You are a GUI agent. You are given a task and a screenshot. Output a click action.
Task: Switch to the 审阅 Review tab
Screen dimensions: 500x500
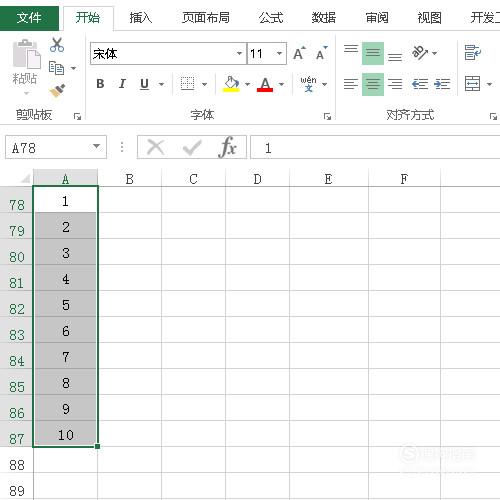coord(377,17)
